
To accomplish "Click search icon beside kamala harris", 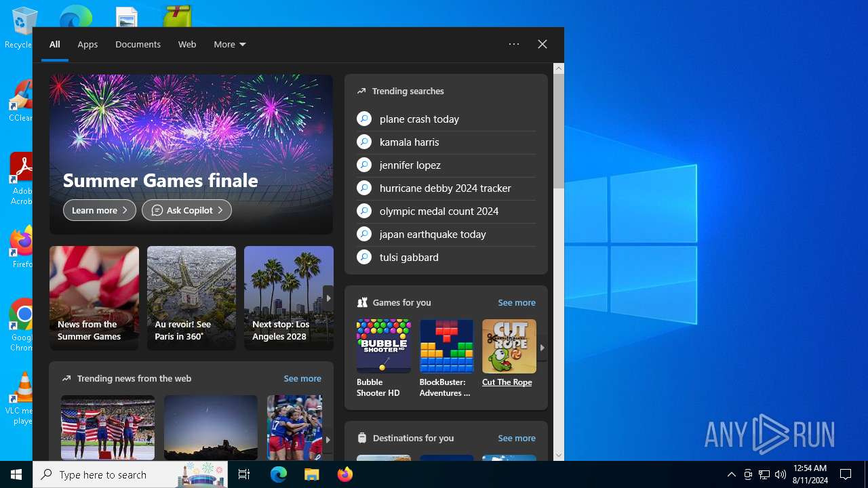I will tap(364, 142).
